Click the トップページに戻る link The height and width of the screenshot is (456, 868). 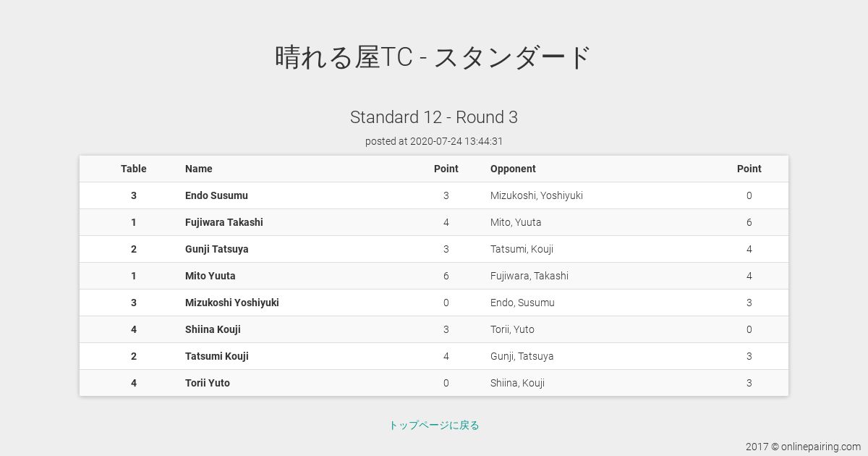point(434,425)
